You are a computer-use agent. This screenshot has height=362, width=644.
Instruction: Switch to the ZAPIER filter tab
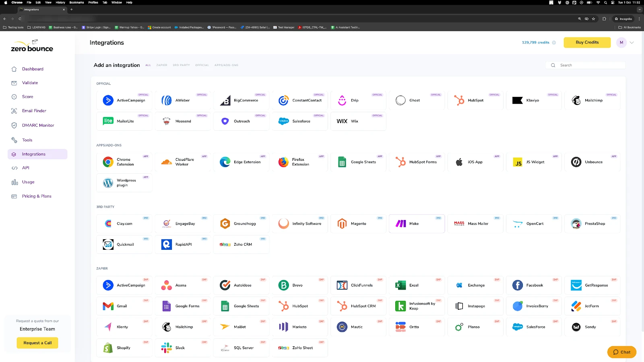click(x=162, y=65)
